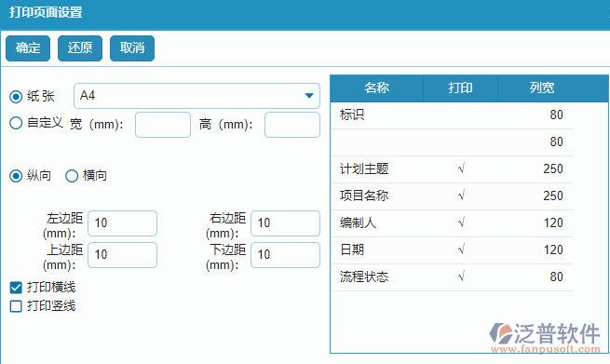Screen dimensions: 610x364
Task: Toggle print checkmark for 编制人
Action: click(x=461, y=222)
